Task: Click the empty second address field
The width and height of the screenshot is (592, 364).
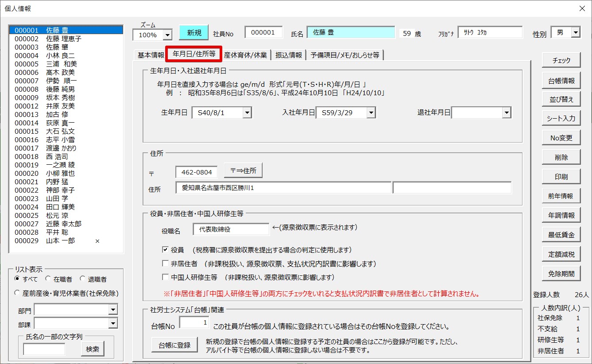Action: click(452, 188)
